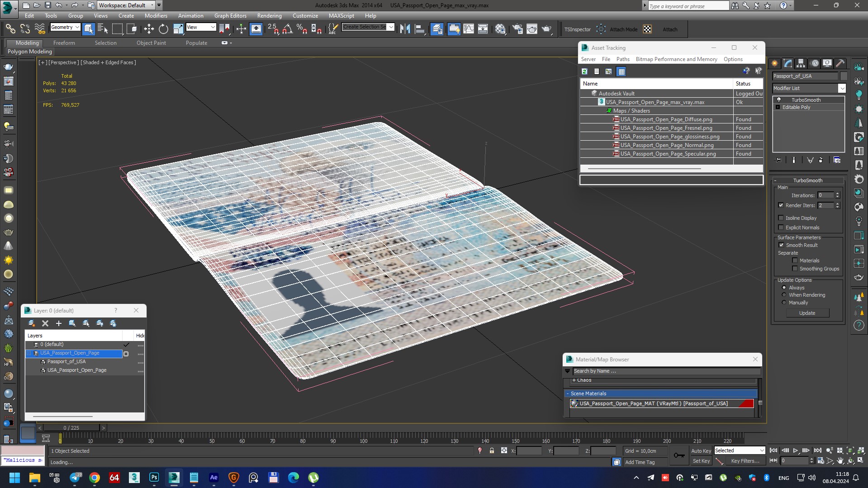The image size is (868, 488).
Task: Select the When Rendering update option
Action: (784, 295)
